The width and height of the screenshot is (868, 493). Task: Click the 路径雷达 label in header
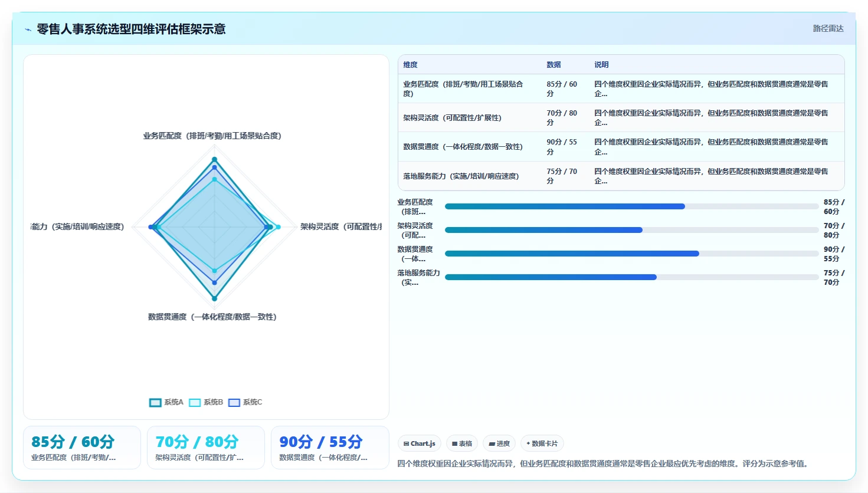coord(828,28)
